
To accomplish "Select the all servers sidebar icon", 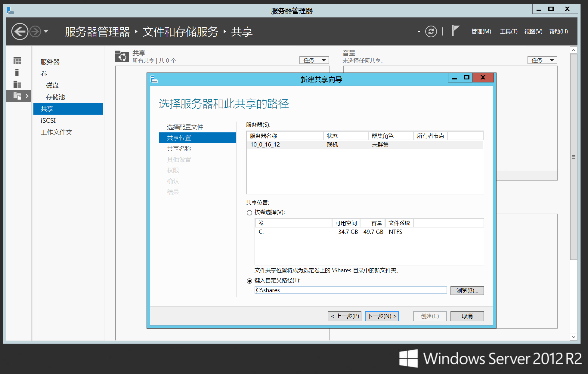I will pos(17,85).
